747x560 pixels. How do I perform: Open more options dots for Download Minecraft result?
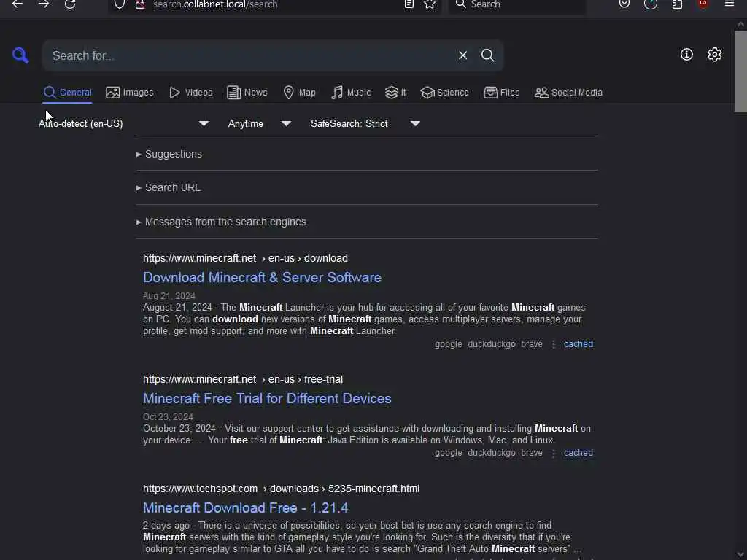pos(554,344)
